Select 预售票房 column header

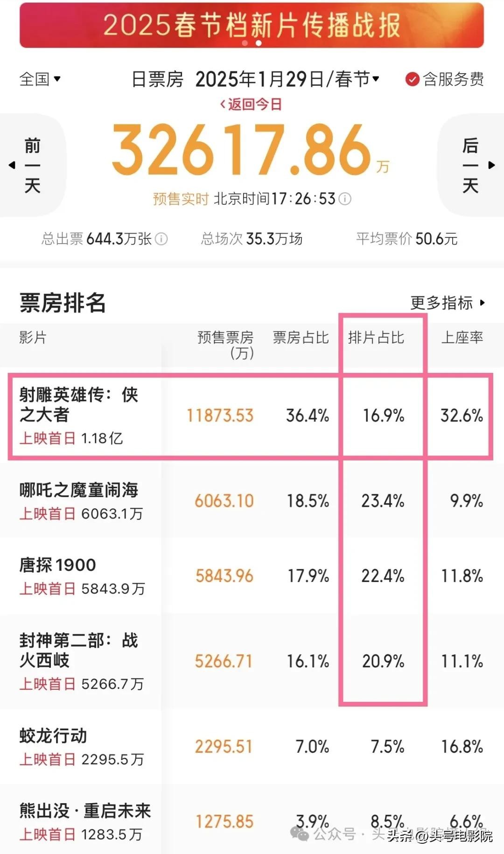225,343
